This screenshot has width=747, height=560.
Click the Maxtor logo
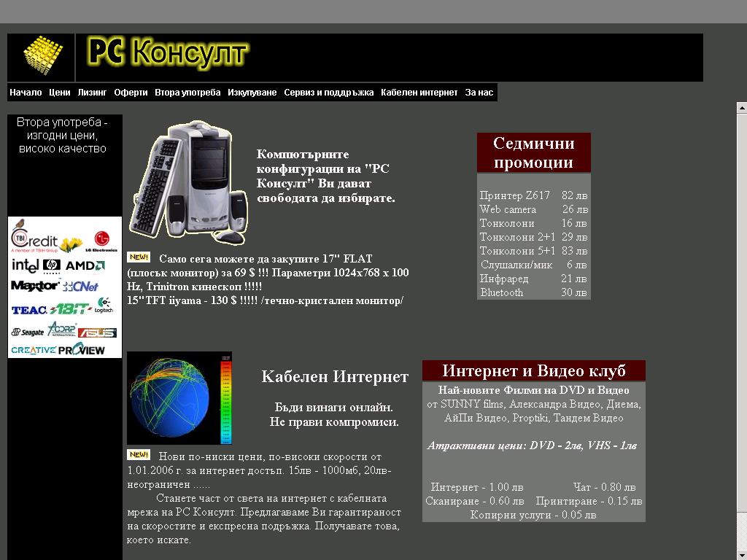[x=35, y=286]
